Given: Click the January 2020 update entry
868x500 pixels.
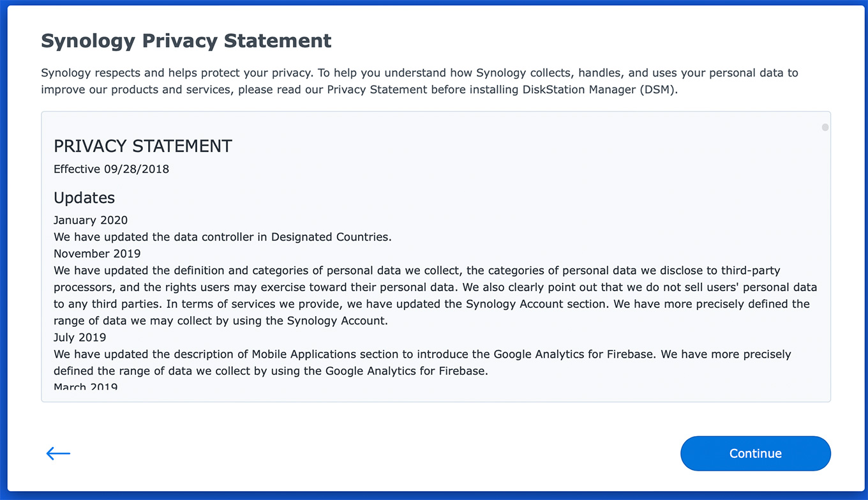Looking at the screenshot, I should [x=91, y=220].
